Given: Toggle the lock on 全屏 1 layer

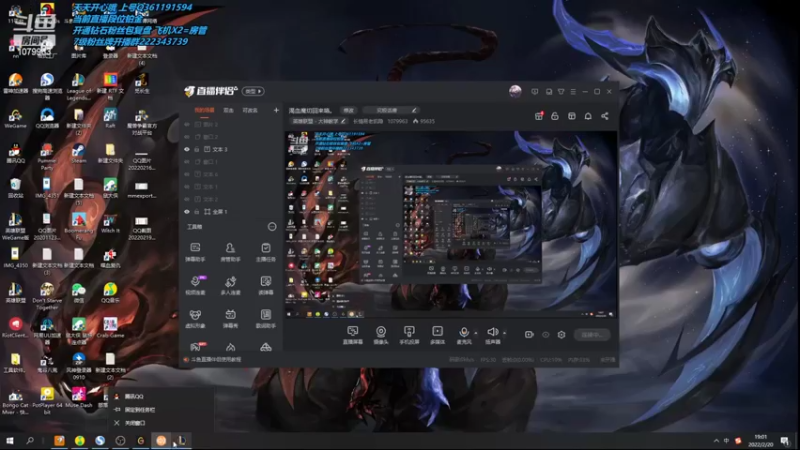Looking at the screenshot, I should [x=197, y=212].
